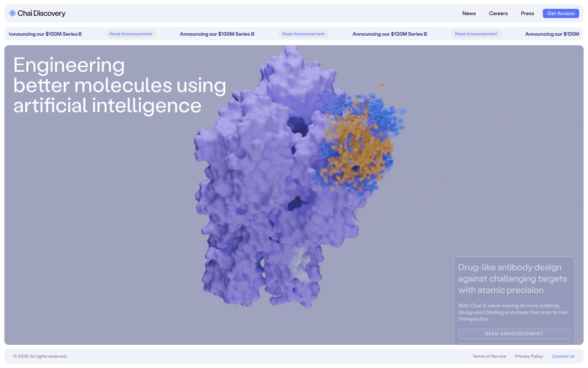This screenshot has height=368, width=588.
Task: Click the Get Access button
Action: (561, 13)
